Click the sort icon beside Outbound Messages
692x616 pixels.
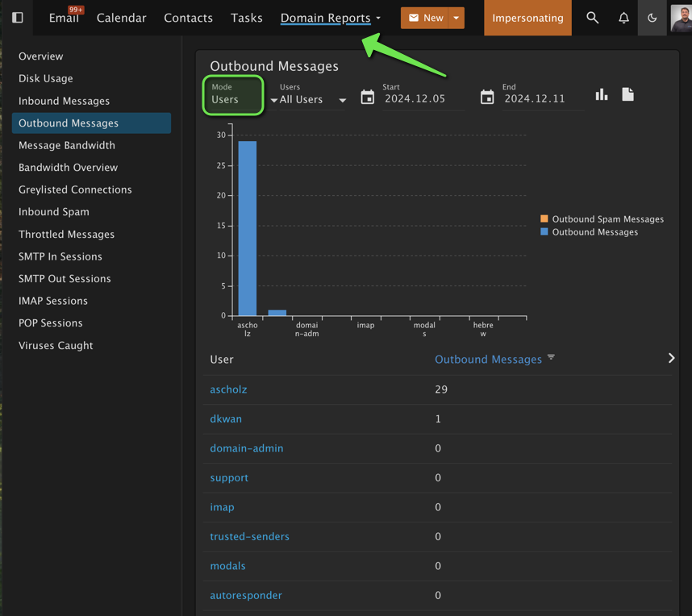(x=551, y=357)
